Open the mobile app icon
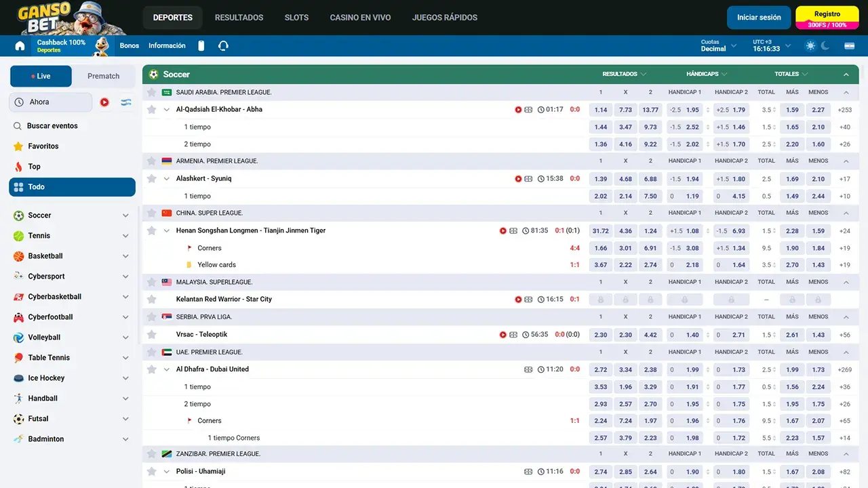This screenshot has height=488, width=868. (201, 46)
